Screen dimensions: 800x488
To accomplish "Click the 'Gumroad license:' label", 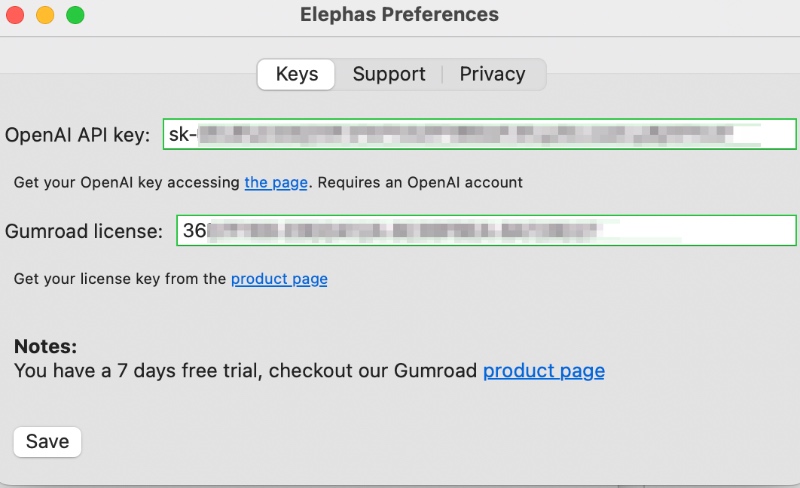I will [84, 232].
